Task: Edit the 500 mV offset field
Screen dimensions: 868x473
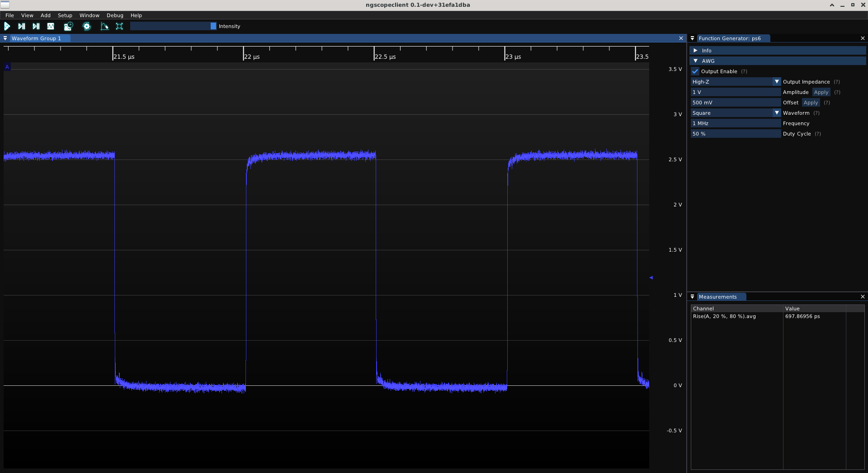Action: pos(736,103)
